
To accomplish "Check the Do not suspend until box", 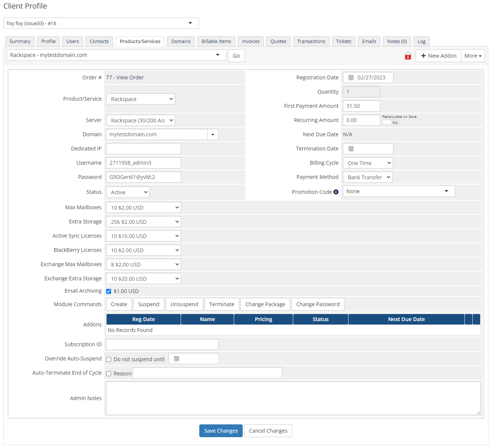I will (109, 359).
